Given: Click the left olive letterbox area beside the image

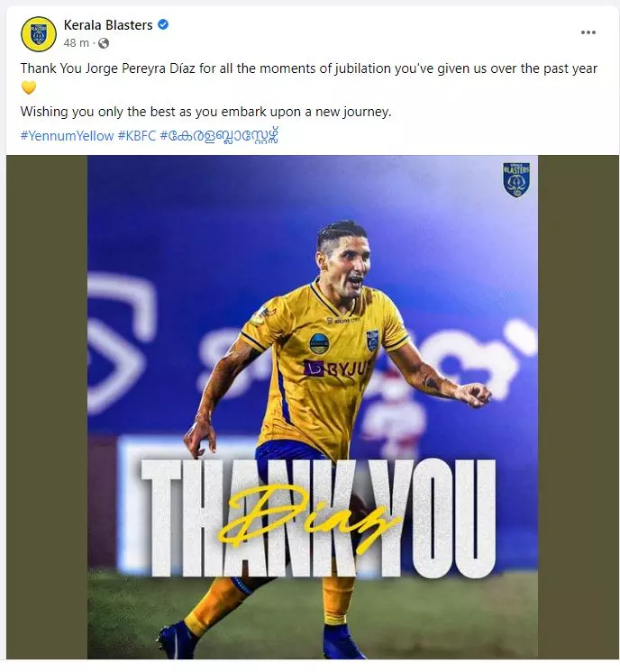Looking at the screenshot, I should click(47, 407).
